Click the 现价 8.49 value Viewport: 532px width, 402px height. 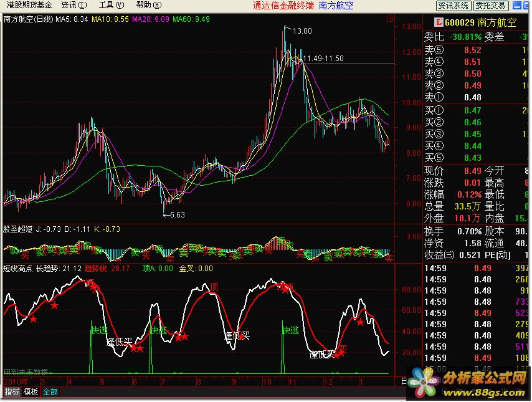point(473,171)
